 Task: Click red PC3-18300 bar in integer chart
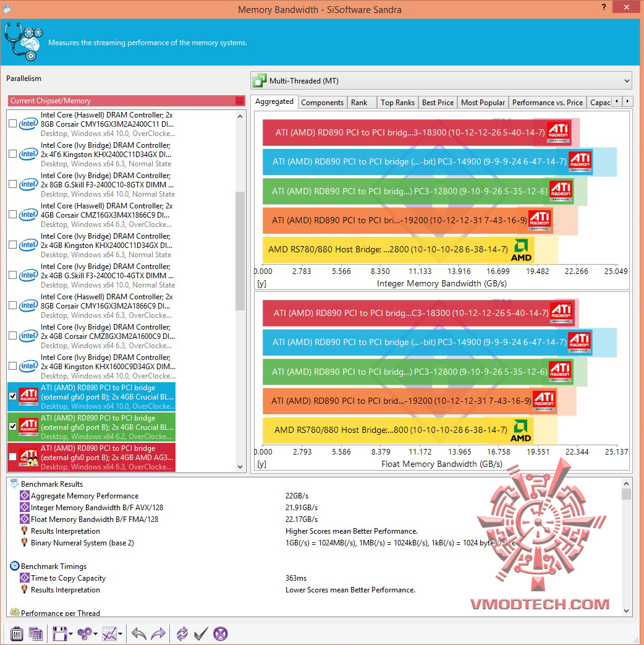(x=417, y=132)
